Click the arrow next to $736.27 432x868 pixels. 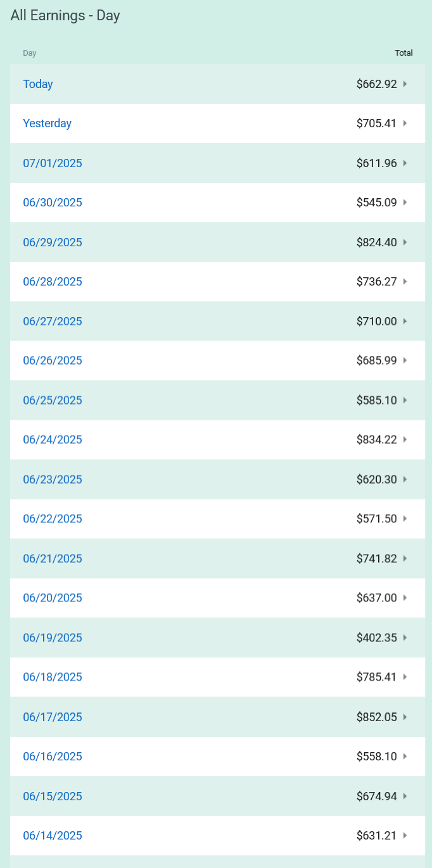point(405,282)
